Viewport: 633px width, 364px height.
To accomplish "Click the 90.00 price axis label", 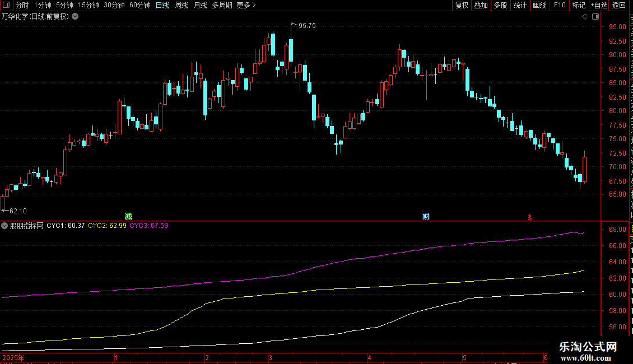I will tap(618, 55).
